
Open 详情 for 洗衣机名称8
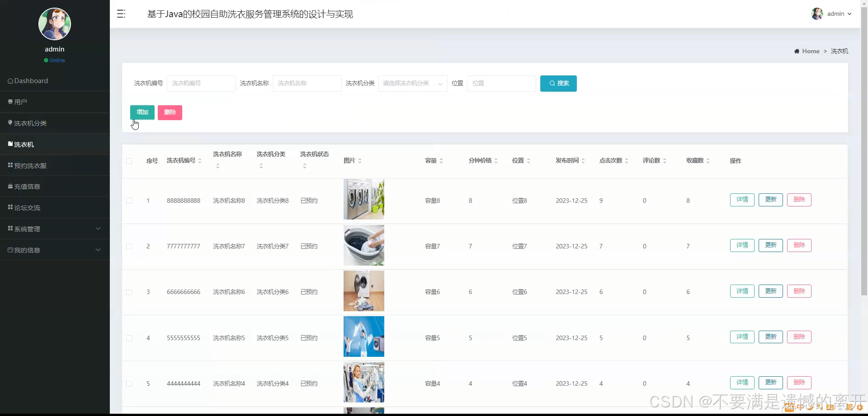(742, 200)
